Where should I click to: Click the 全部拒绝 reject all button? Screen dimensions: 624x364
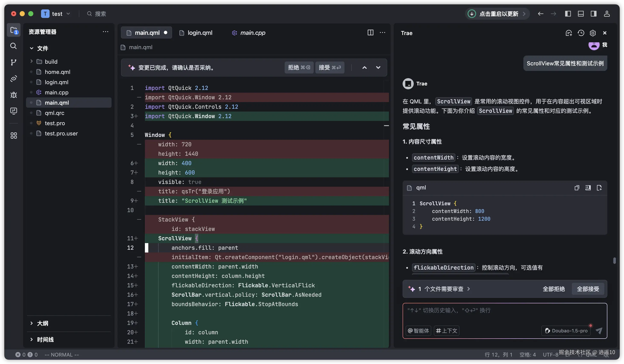click(x=553, y=289)
